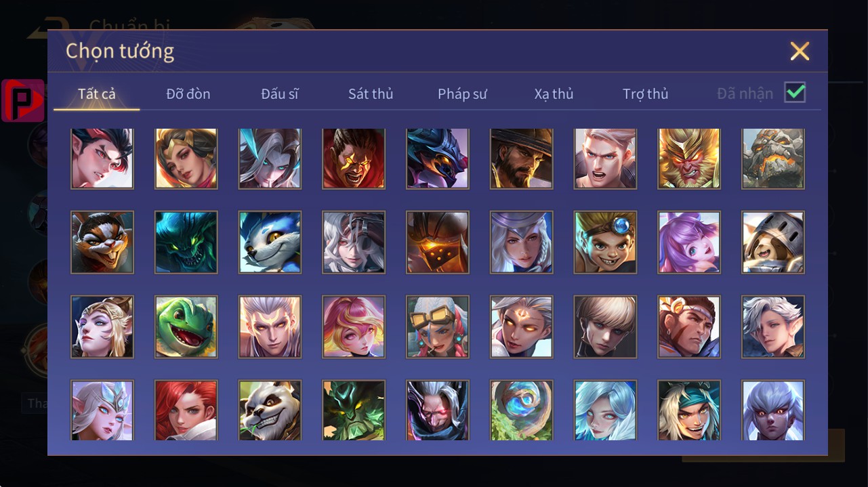
Task: Filter heroes by Xạ thủ
Action: (x=554, y=93)
